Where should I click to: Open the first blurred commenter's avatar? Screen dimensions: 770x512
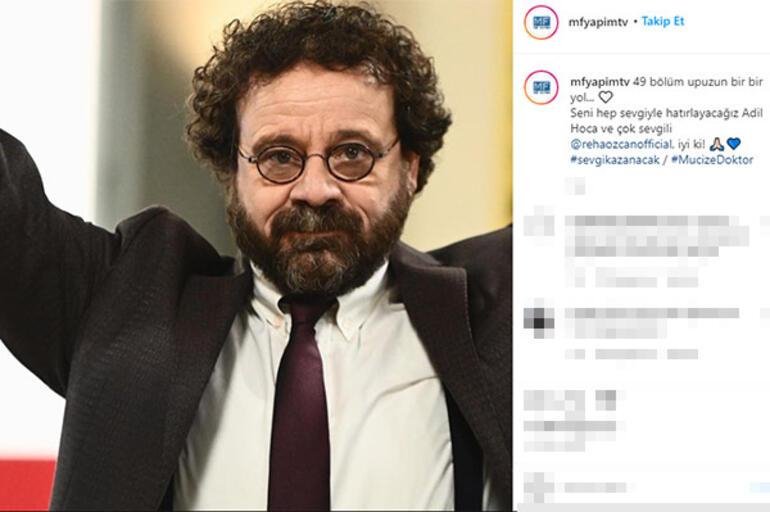point(539,225)
